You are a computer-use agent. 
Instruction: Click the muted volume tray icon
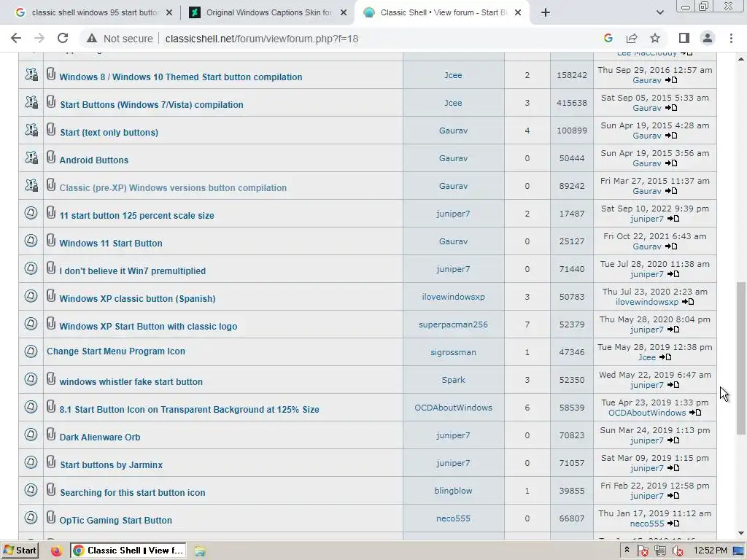(678, 551)
